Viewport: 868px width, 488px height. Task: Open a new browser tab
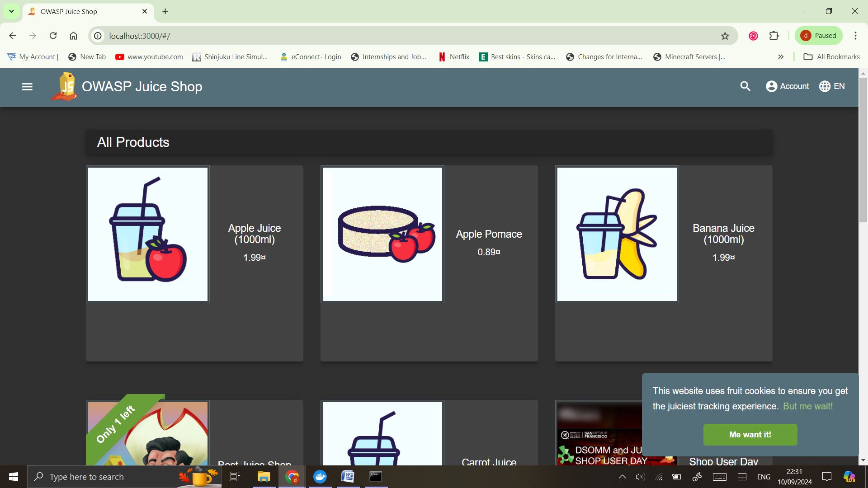[165, 11]
